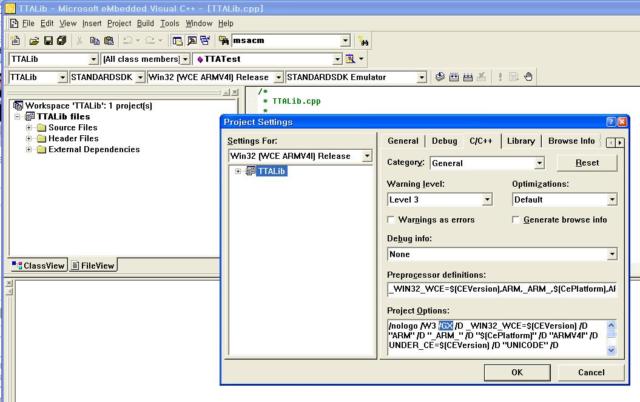
Task: Open the msacm find combo box dropdown
Action: 345,40
